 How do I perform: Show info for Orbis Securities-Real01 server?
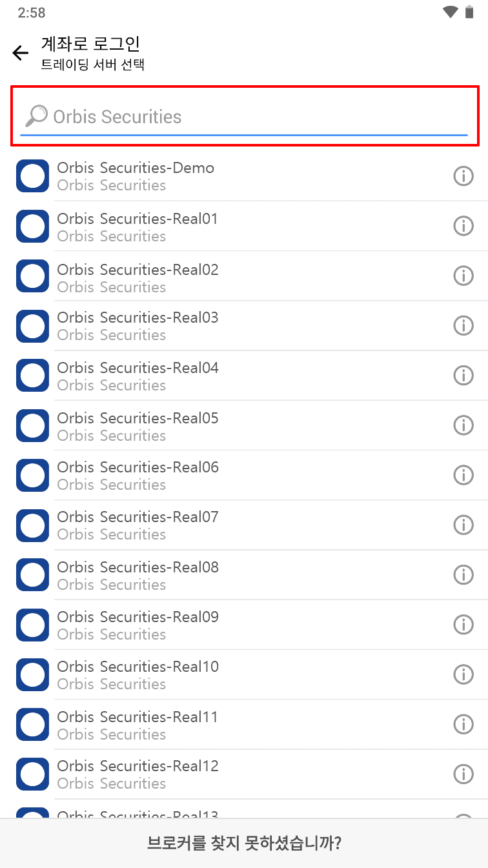(463, 225)
